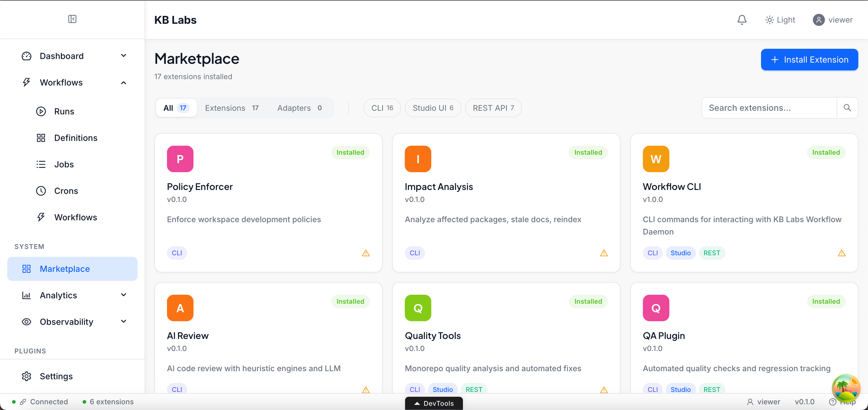Click the Connected status text

click(x=49, y=402)
